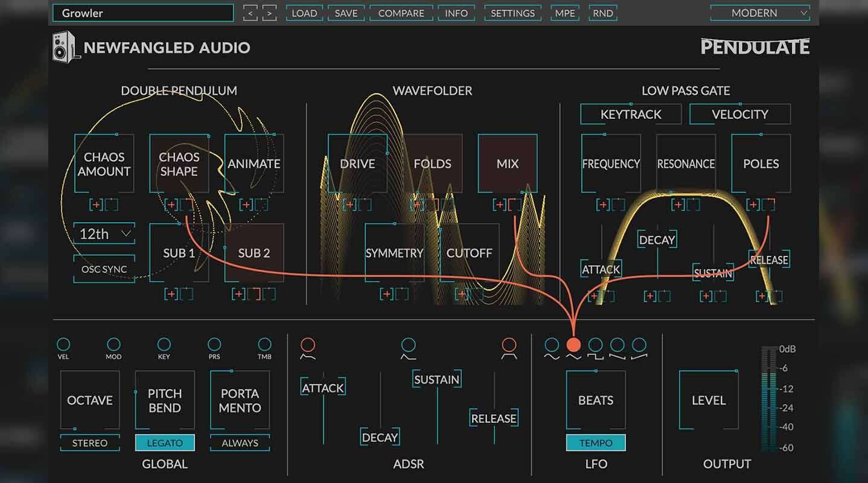868x483 pixels.
Task: Select the square wave LFO shape
Action: point(595,345)
